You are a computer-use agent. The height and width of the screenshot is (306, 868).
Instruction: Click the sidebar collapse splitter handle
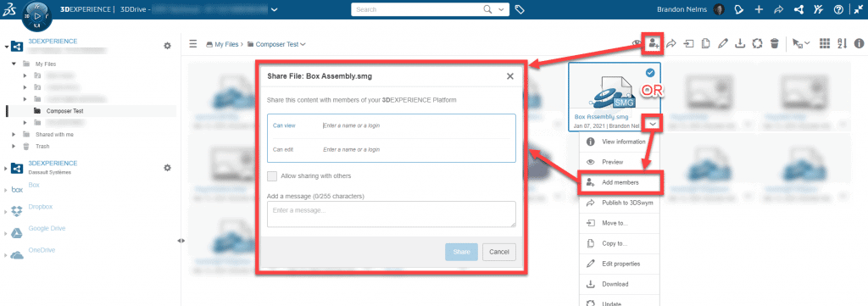coord(181,241)
